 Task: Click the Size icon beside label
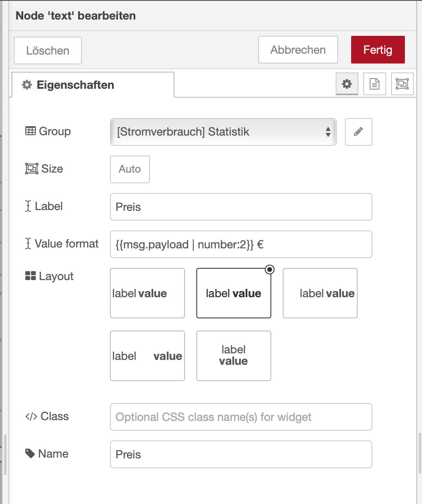[31, 169]
